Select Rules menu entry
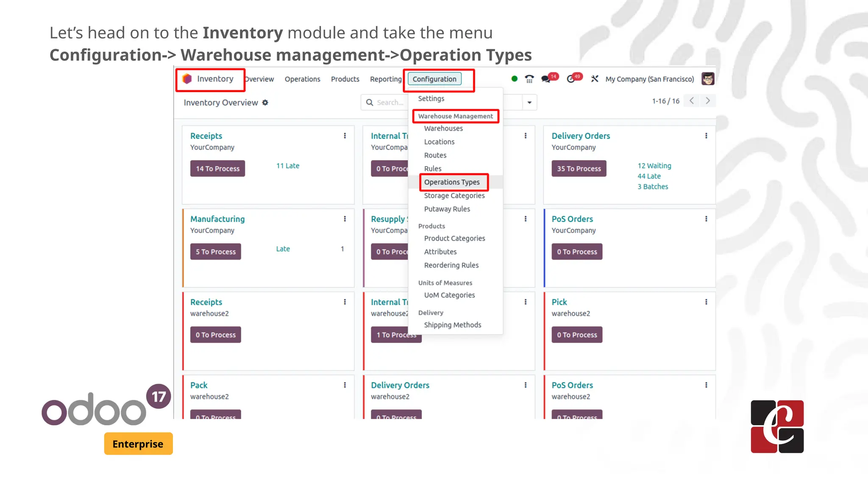Image resolution: width=868 pixels, height=488 pixels. (433, 169)
